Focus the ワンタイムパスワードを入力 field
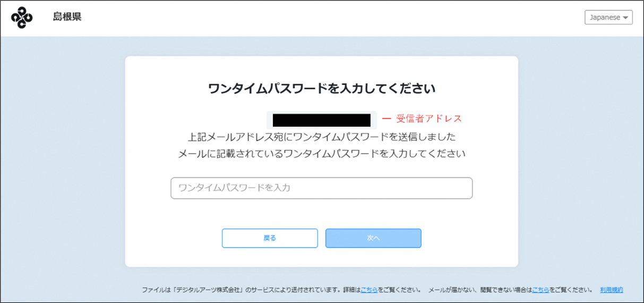 click(x=321, y=188)
